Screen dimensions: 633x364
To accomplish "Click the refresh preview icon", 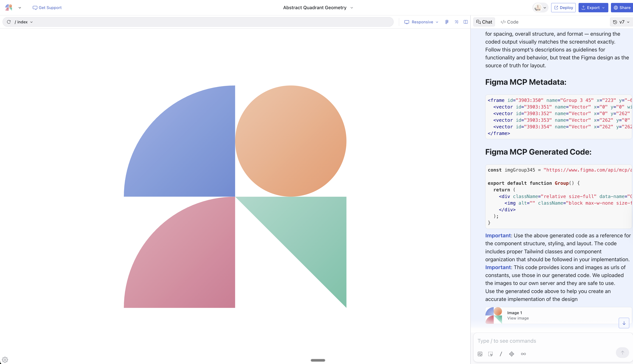I will tap(9, 22).
